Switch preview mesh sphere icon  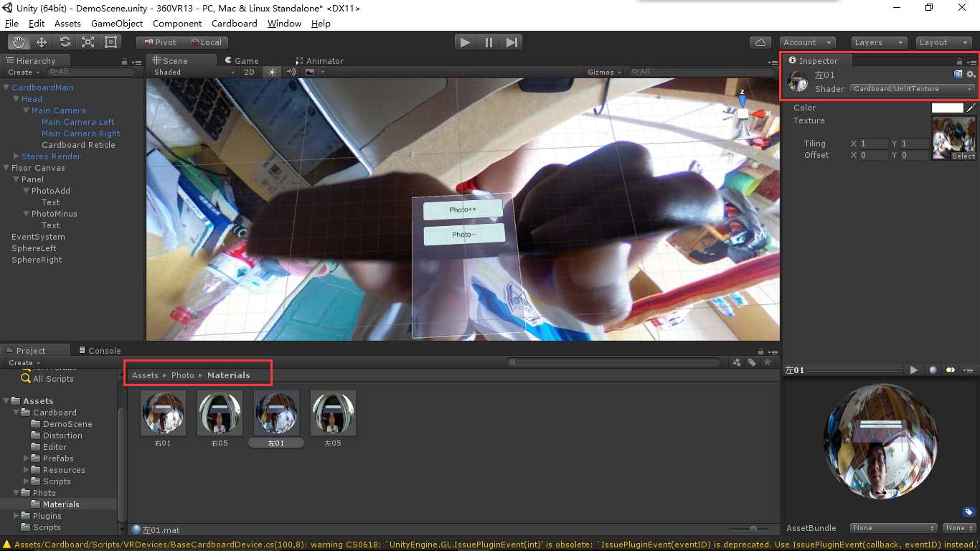(x=933, y=370)
